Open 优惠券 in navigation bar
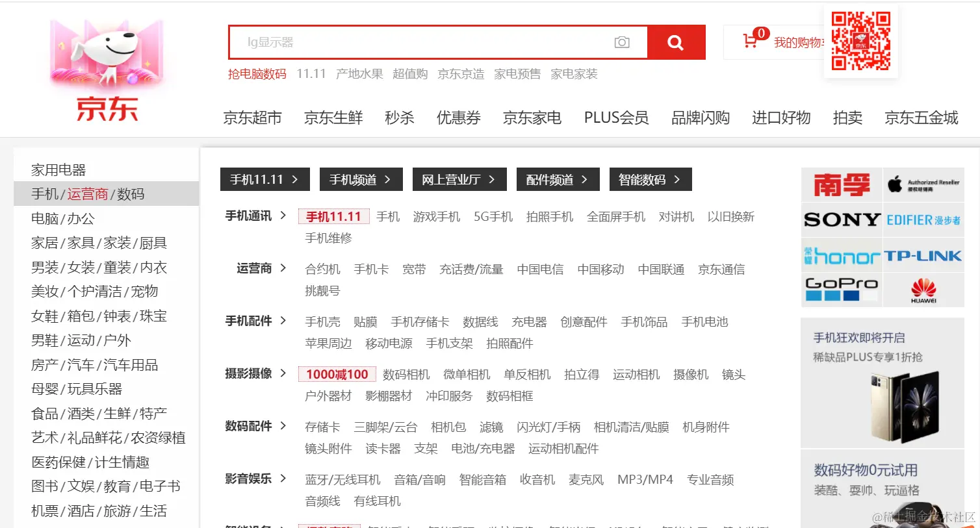This screenshot has width=980, height=528. pyautogui.click(x=459, y=118)
